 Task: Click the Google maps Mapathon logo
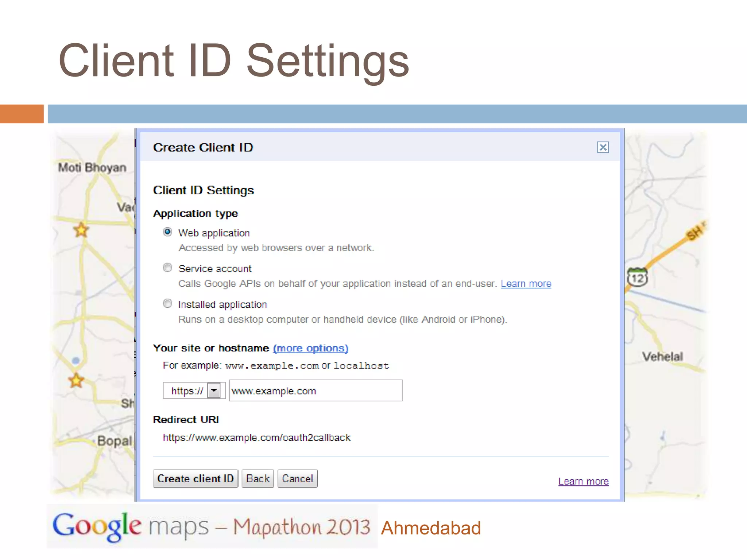(x=212, y=526)
